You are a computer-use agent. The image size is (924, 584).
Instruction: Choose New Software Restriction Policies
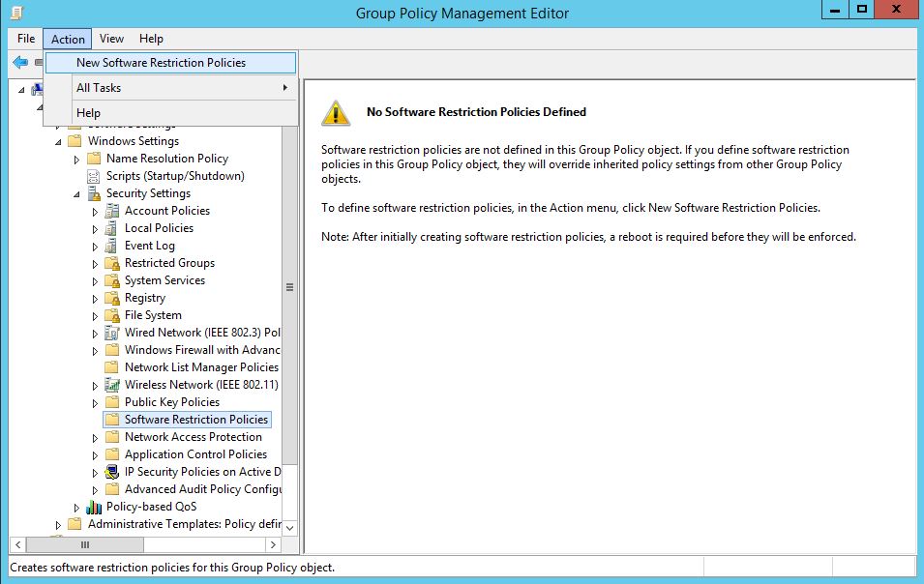point(170,63)
